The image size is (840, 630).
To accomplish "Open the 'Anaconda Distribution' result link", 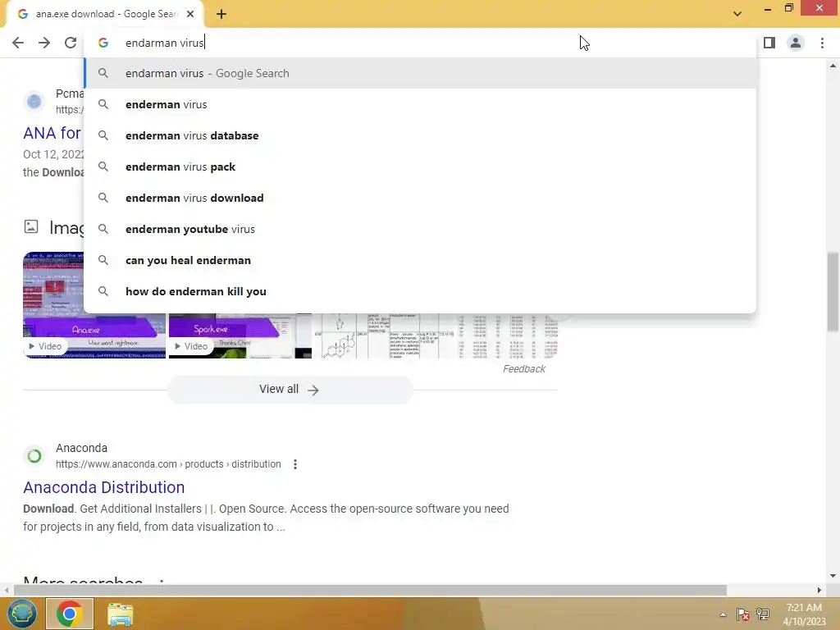I will coord(104,487).
